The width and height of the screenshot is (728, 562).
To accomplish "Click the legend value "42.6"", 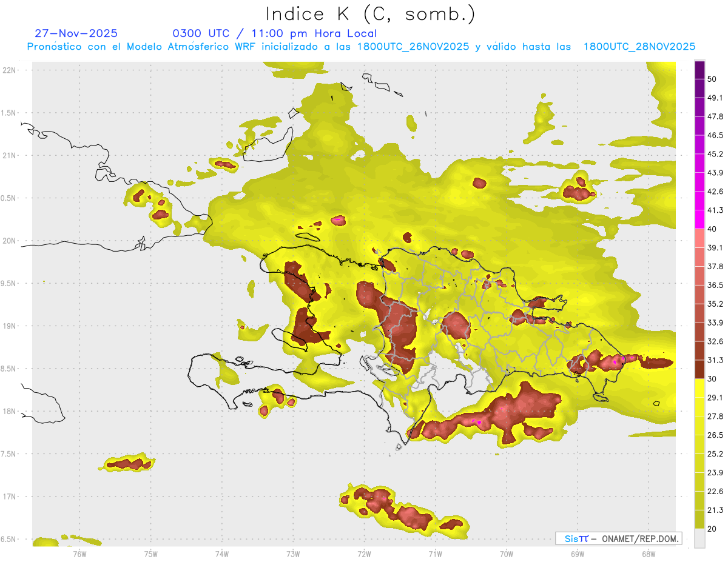I will pos(715,192).
